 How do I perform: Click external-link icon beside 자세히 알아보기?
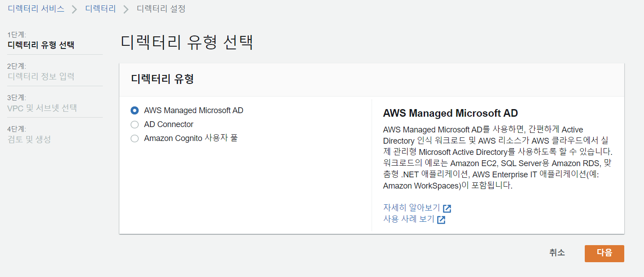[x=447, y=208]
